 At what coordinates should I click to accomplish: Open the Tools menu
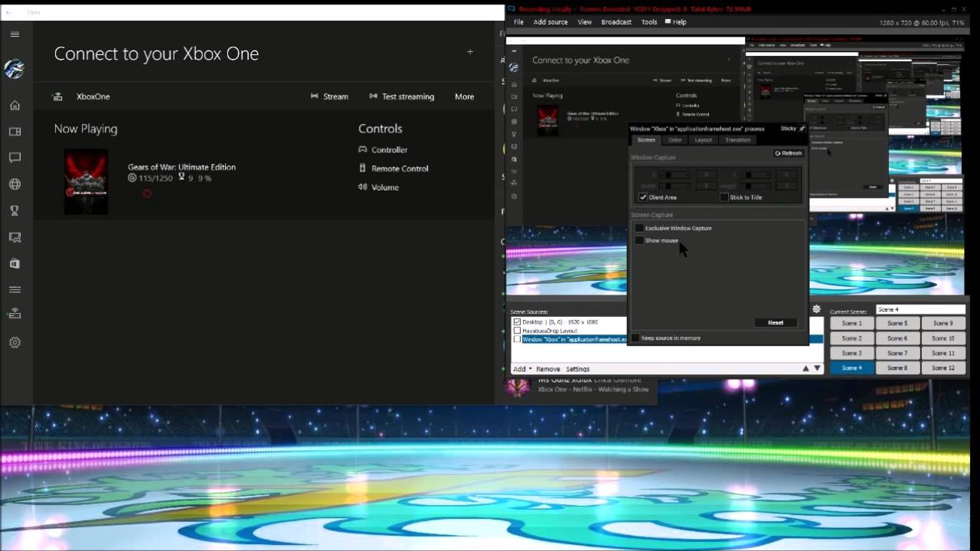tap(649, 22)
